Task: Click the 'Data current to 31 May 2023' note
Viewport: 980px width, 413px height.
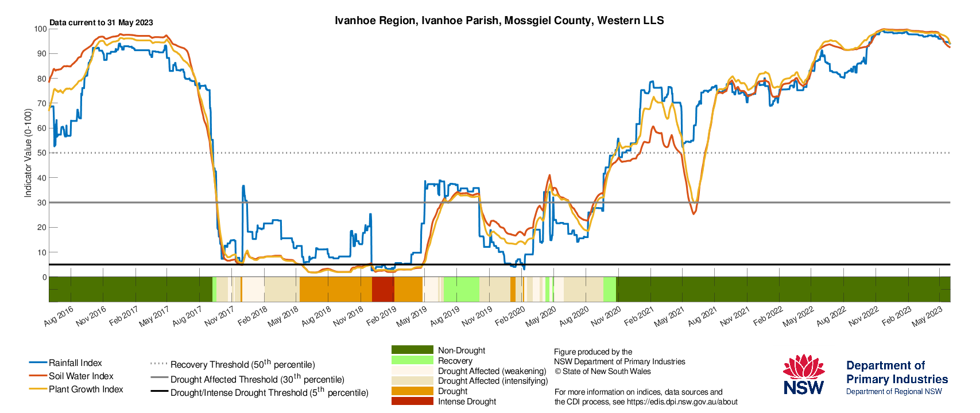Action: tap(101, 22)
